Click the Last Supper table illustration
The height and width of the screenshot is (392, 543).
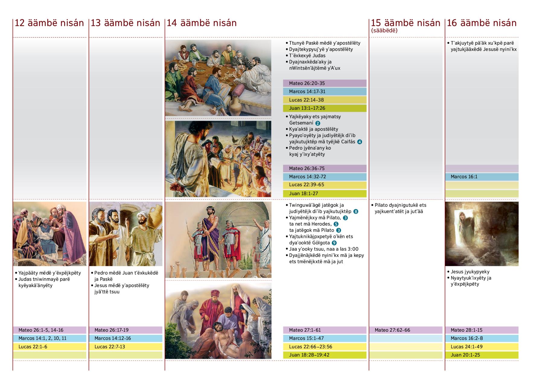pos(218,78)
